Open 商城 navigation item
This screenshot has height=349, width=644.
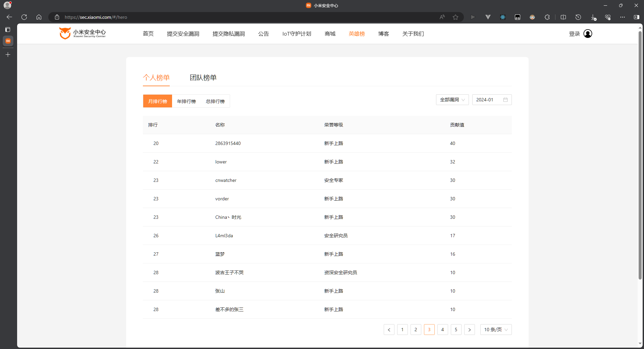pos(330,34)
